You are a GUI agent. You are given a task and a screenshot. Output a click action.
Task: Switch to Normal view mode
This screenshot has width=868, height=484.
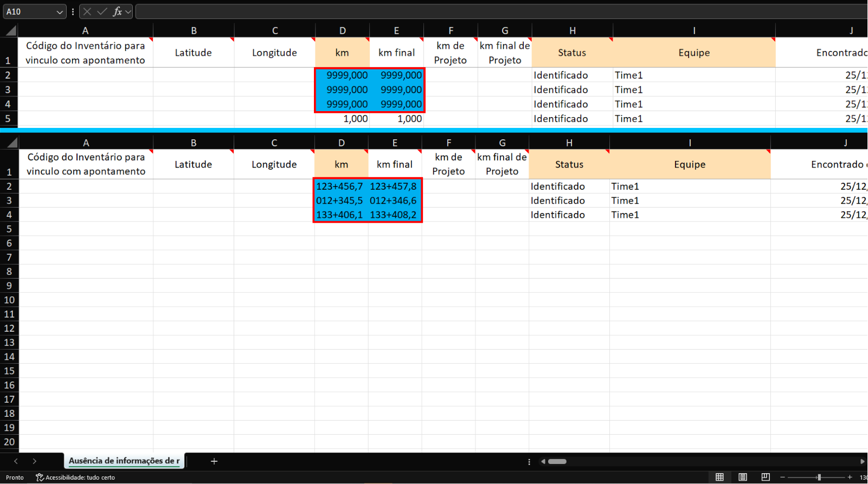coord(719,477)
